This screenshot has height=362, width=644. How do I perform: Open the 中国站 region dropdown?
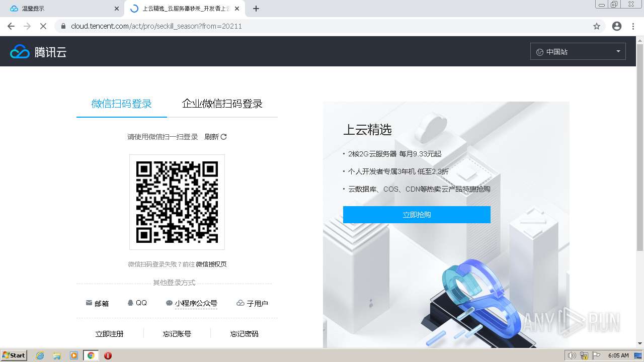(578, 51)
